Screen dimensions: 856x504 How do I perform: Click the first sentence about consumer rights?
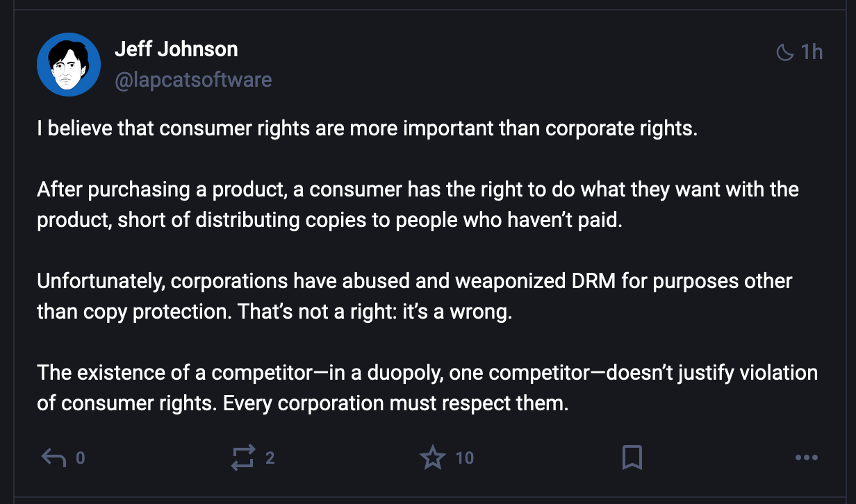coord(366,129)
